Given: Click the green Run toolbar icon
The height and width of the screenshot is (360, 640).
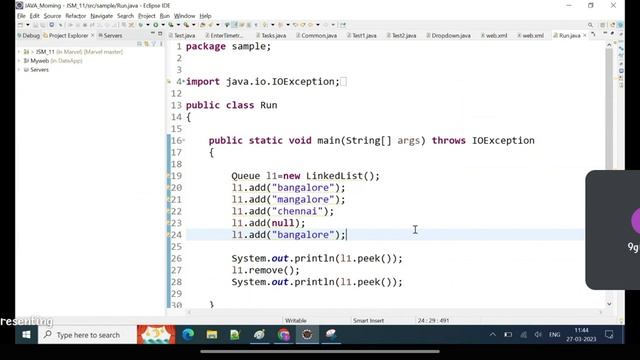Looking at the screenshot, I should pos(156,25).
